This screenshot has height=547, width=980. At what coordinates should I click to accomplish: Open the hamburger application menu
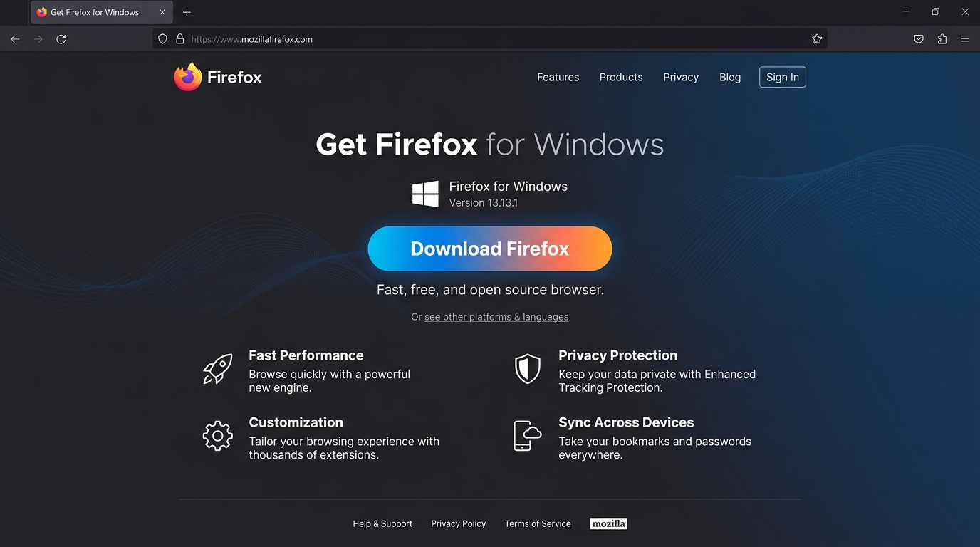pyautogui.click(x=965, y=39)
